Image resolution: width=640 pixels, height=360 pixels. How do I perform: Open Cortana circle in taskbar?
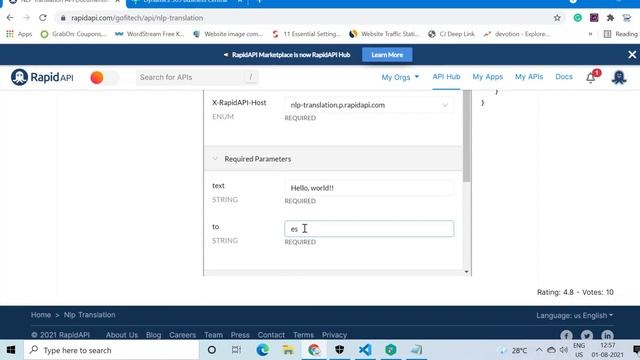point(212,350)
